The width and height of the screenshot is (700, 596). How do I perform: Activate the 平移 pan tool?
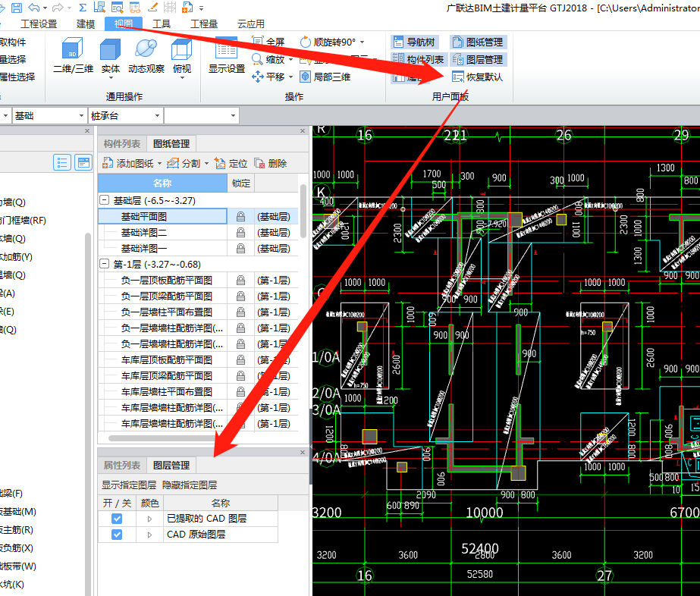(x=268, y=77)
